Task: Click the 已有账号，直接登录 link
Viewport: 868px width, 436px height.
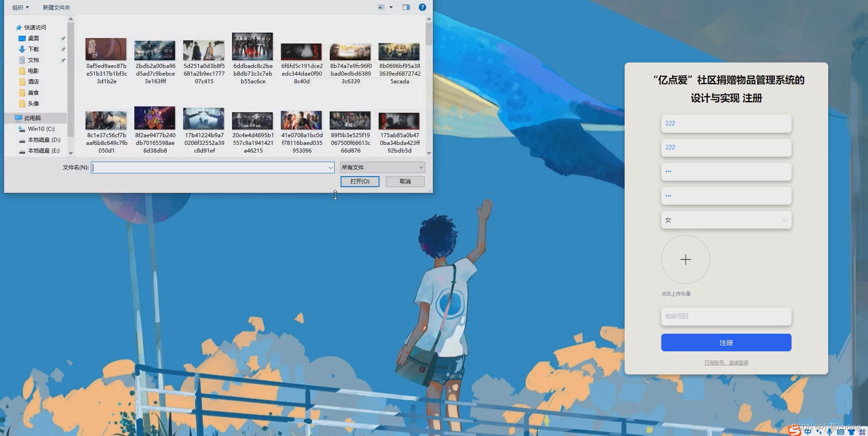Action: click(x=726, y=363)
